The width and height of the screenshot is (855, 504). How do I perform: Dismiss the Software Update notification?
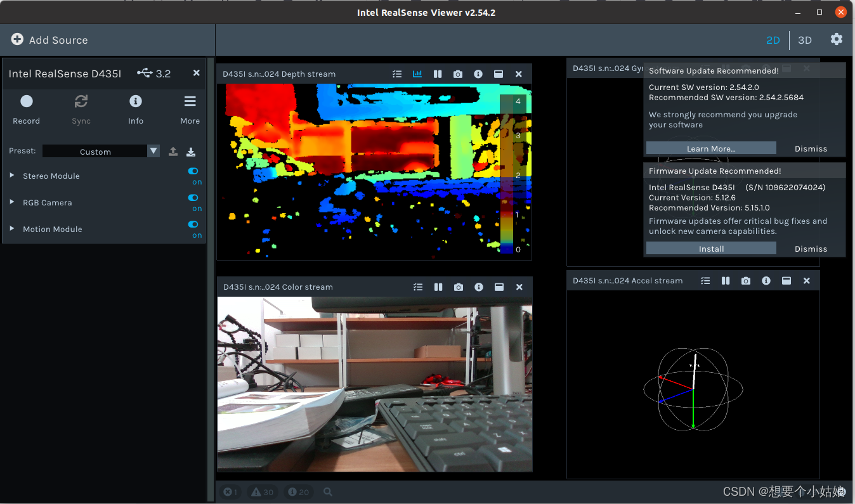tap(811, 148)
